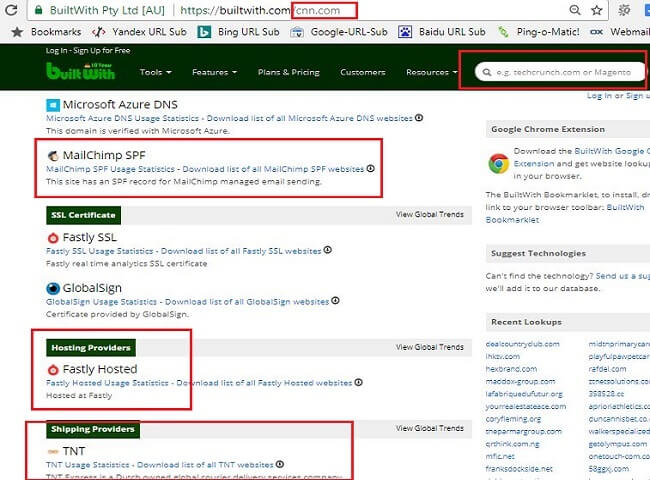Open recent lookup maddox-group.com
The image size is (650, 480).
[x=520, y=381]
